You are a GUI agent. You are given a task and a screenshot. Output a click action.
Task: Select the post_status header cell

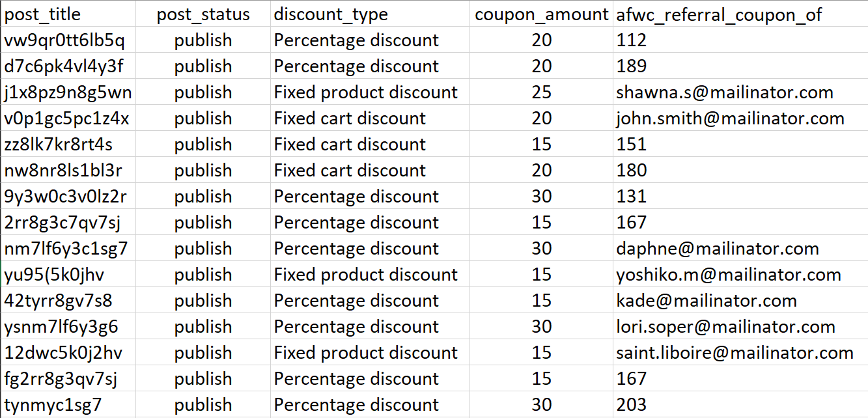point(203,14)
